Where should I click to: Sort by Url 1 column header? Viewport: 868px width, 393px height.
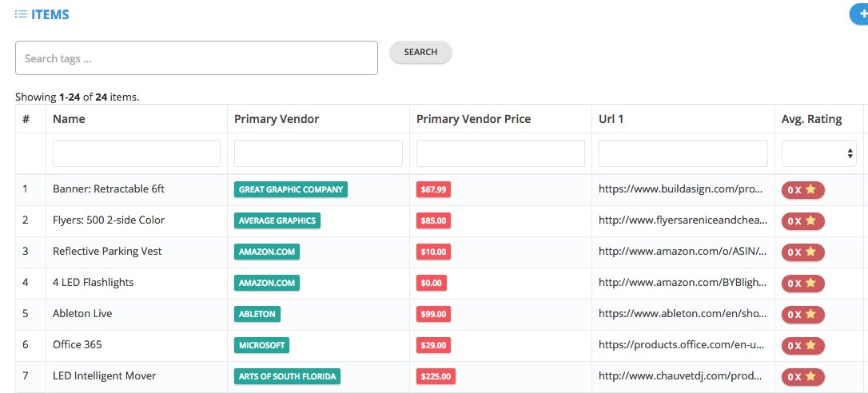click(x=611, y=119)
